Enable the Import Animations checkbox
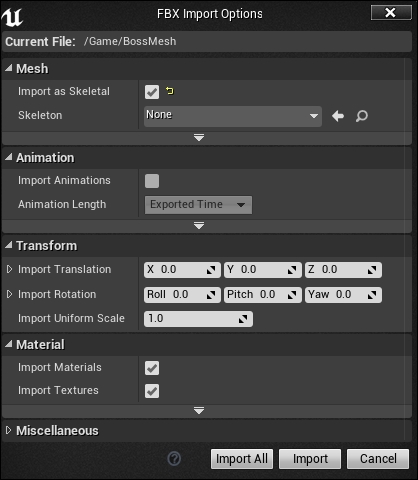Image resolution: width=418 pixels, height=480 pixels. click(152, 181)
